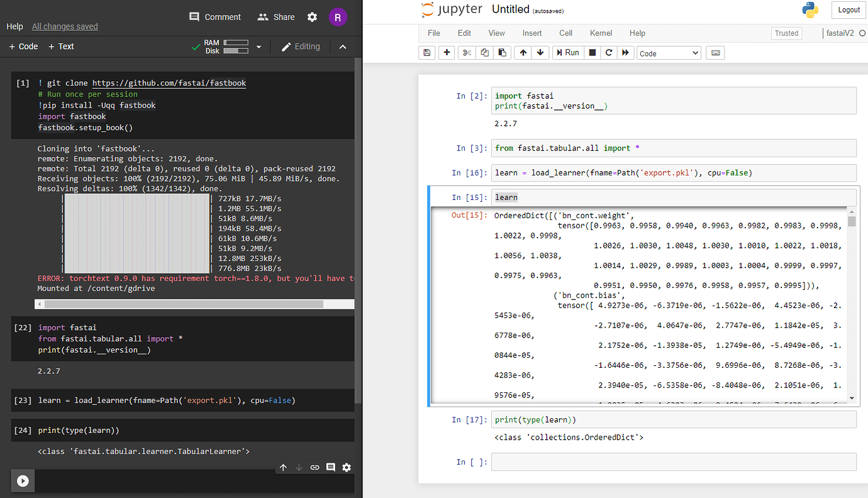Insert cell below with plus icon

(447, 53)
